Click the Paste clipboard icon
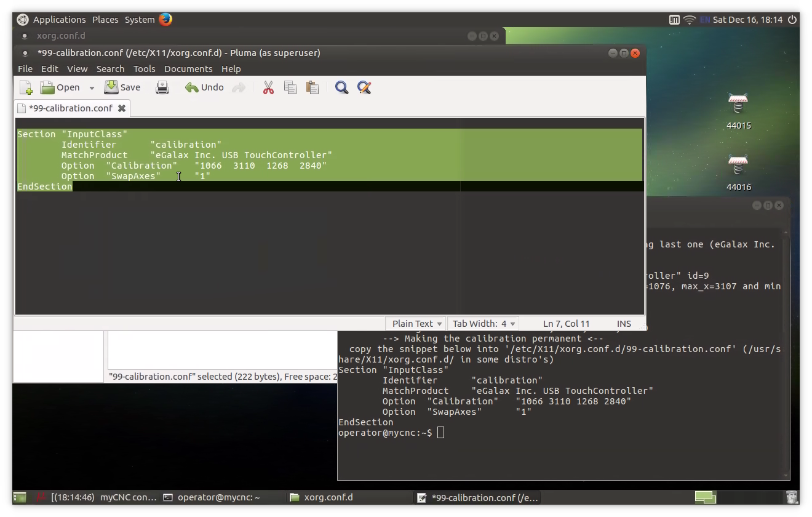 point(312,87)
